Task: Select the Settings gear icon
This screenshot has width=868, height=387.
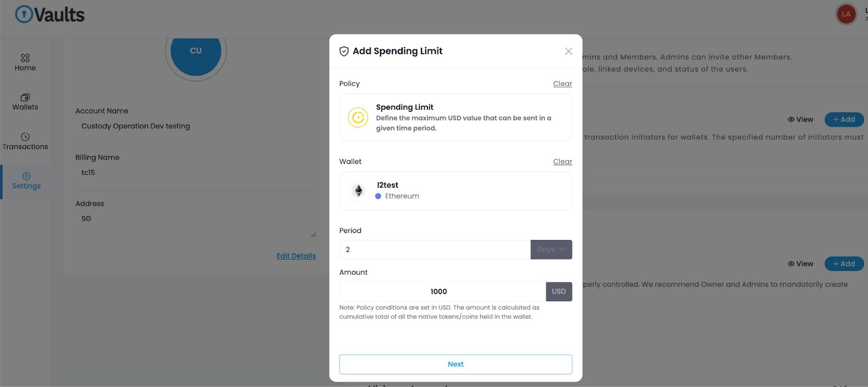Action: point(26,176)
